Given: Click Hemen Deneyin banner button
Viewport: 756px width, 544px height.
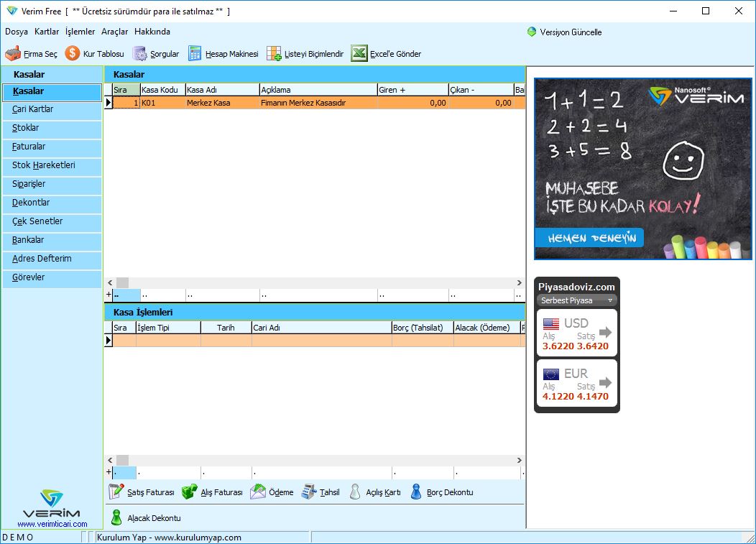Looking at the screenshot, I should coord(589,238).
